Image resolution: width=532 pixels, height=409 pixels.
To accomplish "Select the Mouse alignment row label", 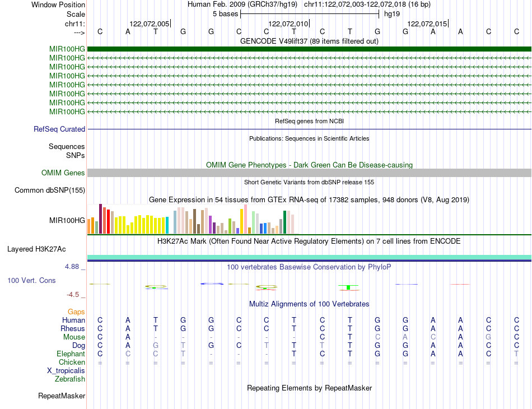I will [x=74, y=337].
